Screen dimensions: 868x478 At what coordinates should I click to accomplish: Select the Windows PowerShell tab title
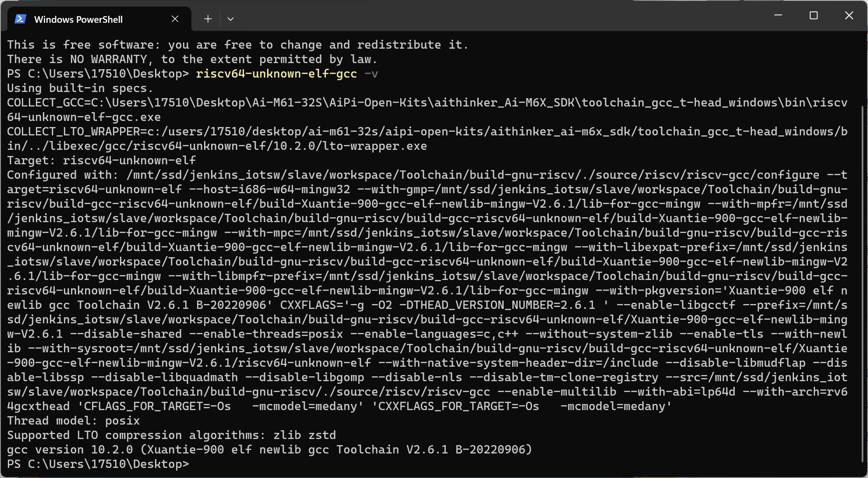pos(78,19)
